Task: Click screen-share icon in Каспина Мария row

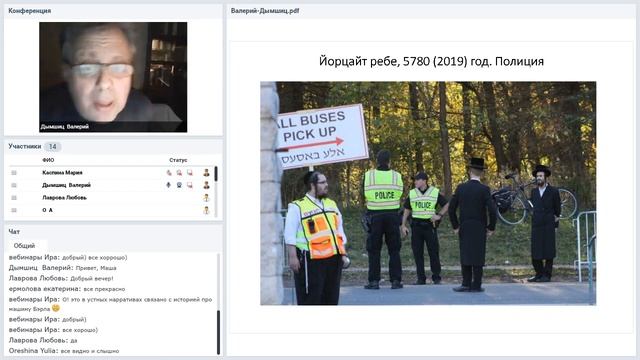Action: pyautogui.click(x=190, y=173)
